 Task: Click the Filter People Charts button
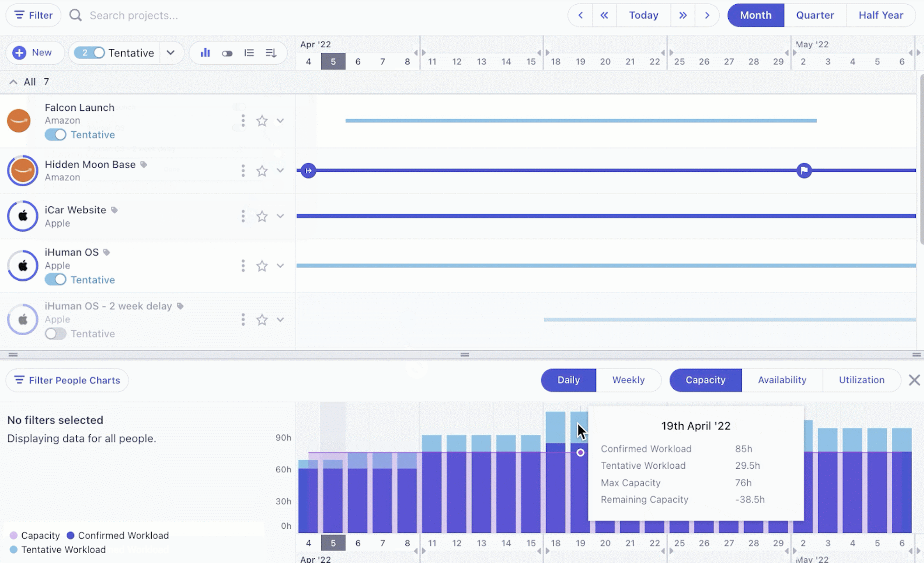click(x=67, y=380)
